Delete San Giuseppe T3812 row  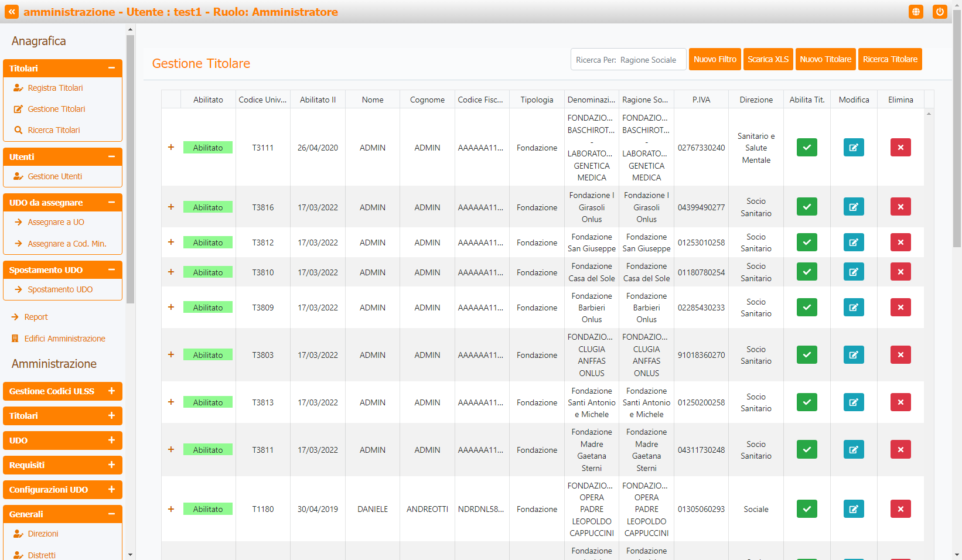coord(900,243)
